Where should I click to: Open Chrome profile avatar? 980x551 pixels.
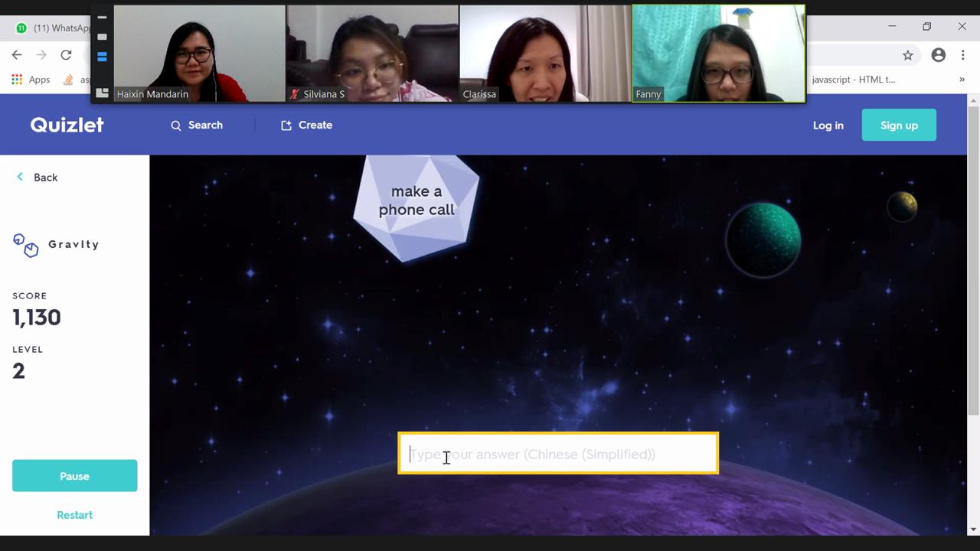(x=939, y=55)
